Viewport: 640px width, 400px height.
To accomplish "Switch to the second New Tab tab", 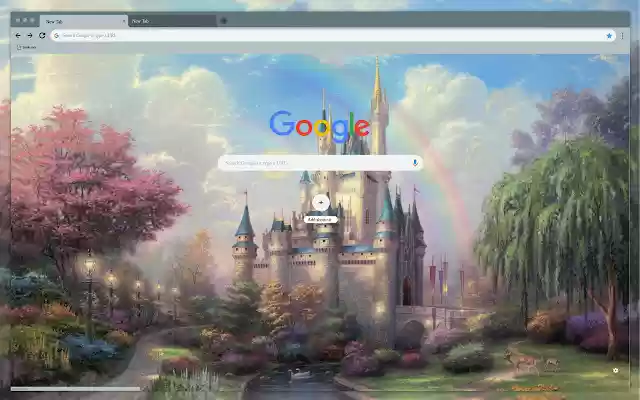I will coord(172,21).
